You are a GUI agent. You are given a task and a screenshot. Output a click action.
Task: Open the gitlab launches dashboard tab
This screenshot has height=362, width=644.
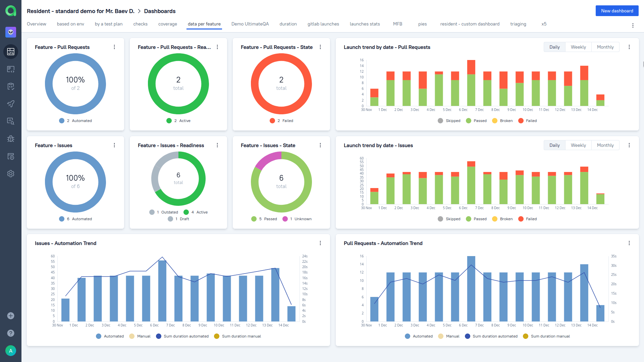tap(323, 24)
